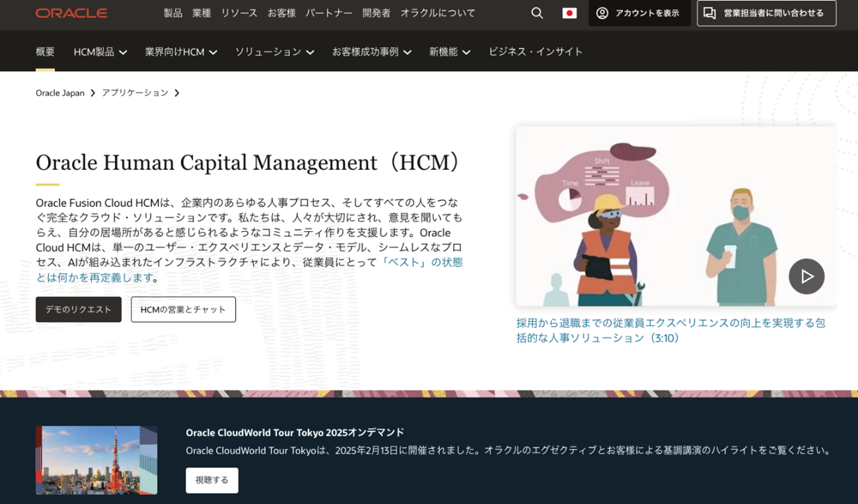Viewport: 858px width, 504px height.
Task: Open the ビジネス・インサイト tab
Action: click(536, 52)
